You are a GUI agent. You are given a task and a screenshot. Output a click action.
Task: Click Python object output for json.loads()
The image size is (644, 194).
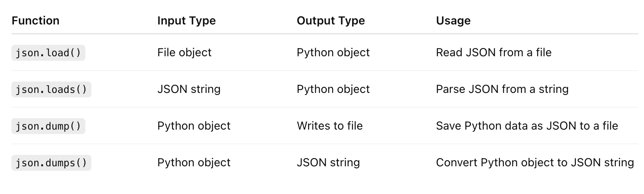[x=333, y=89]
